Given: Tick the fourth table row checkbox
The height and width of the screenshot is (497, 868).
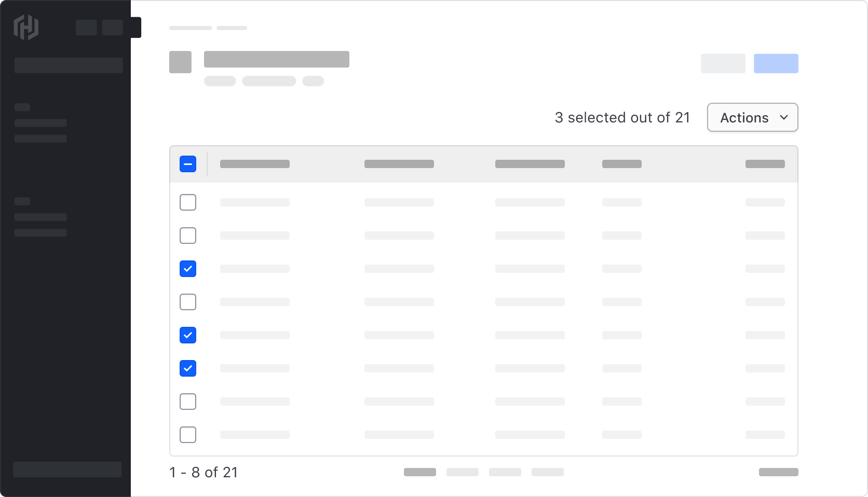Looking at the screenshot, I should click(x=188, y=302).
